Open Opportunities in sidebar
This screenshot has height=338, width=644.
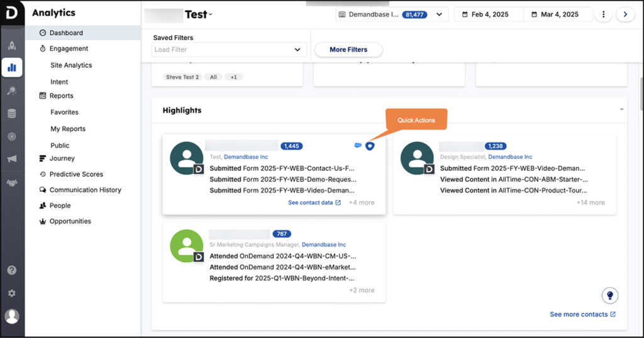pos(70,221)
